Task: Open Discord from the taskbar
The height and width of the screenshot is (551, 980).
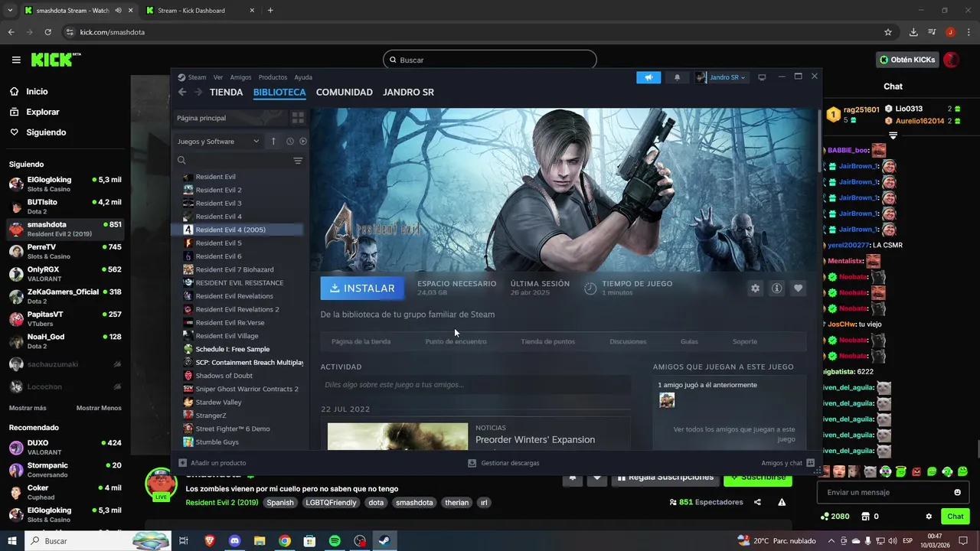Action: tap(234, 541)
